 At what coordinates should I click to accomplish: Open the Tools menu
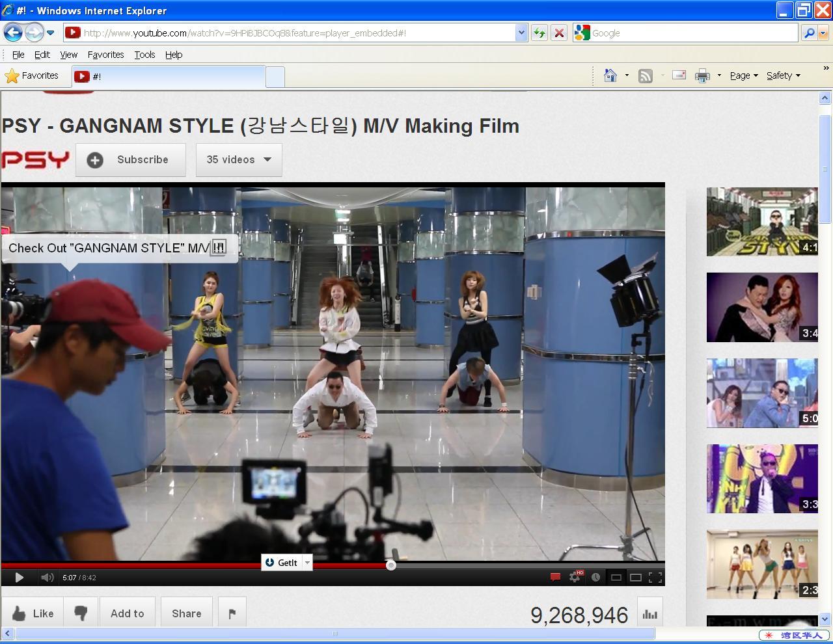pyautogui.click(x=144, y=55)
